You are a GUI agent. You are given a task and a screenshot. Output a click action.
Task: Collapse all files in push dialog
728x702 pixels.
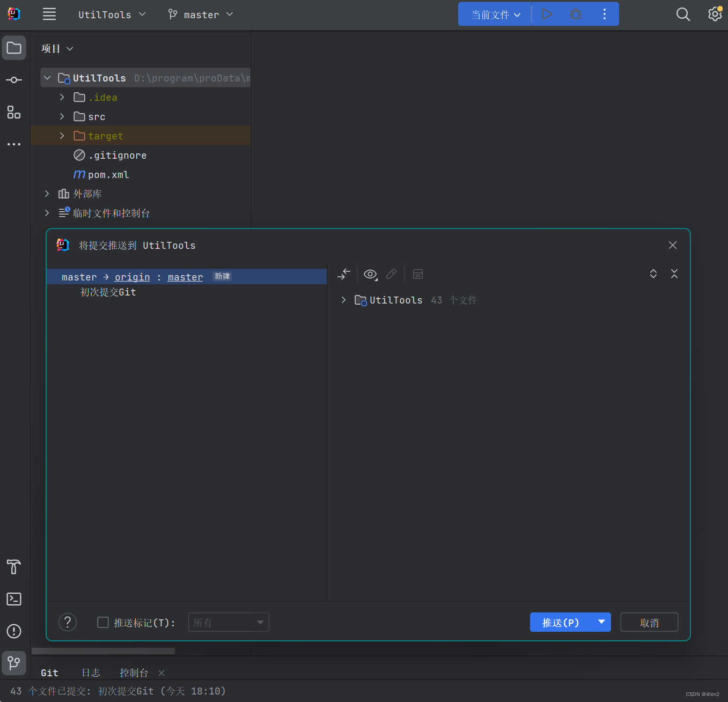click(x=674, y=274)
